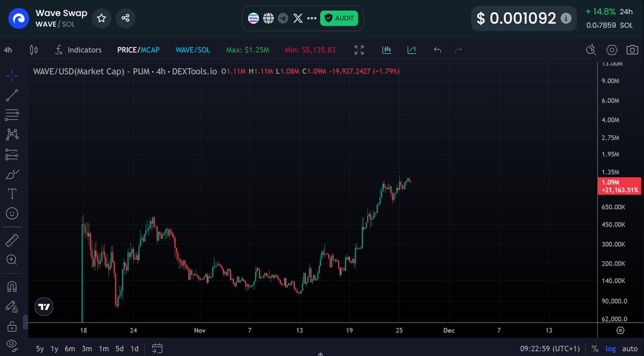Toggle percentage scale using the % button
This screenshot has height=356, width=644.
(594, 348)
